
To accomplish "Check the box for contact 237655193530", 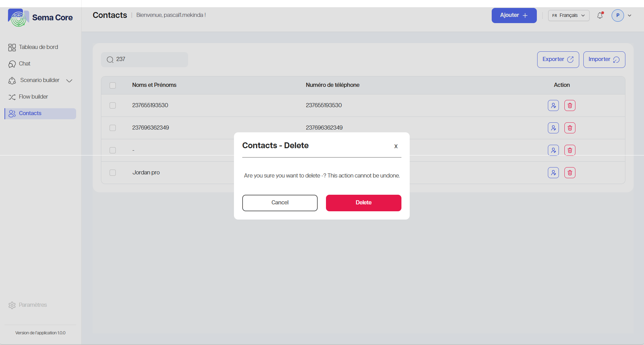I will coord(113,105).
